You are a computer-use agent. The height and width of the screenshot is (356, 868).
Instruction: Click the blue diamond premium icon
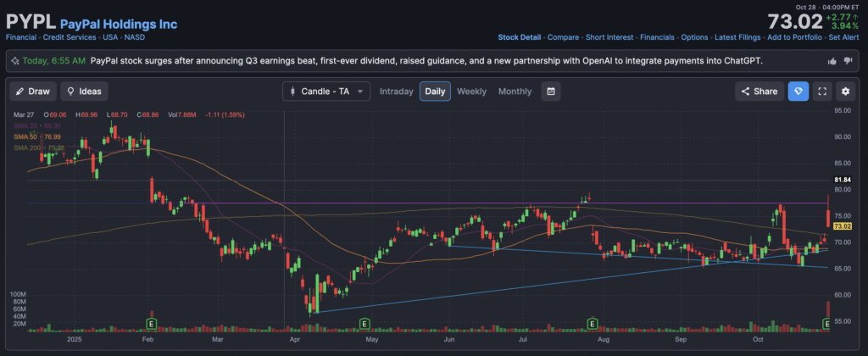797,92
